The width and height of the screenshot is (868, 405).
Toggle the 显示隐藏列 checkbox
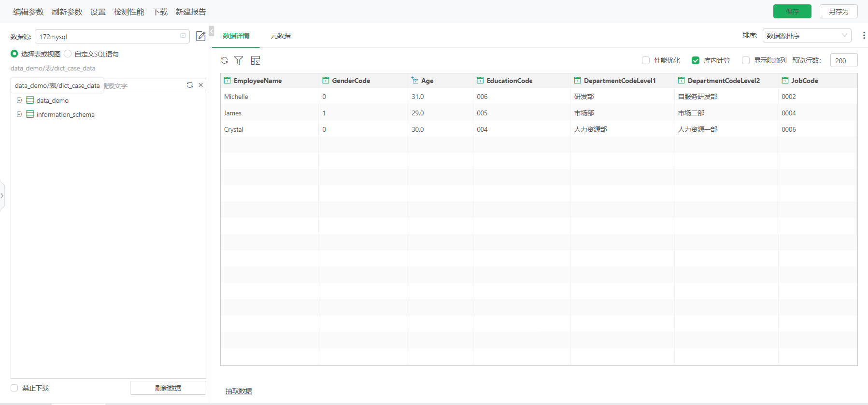click(746, 60)
